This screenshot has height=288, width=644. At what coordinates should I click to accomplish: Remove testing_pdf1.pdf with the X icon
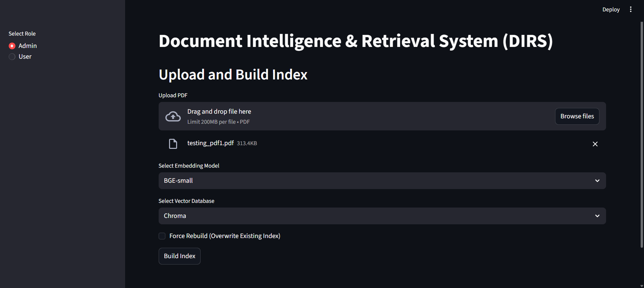(x=595, y=144)
